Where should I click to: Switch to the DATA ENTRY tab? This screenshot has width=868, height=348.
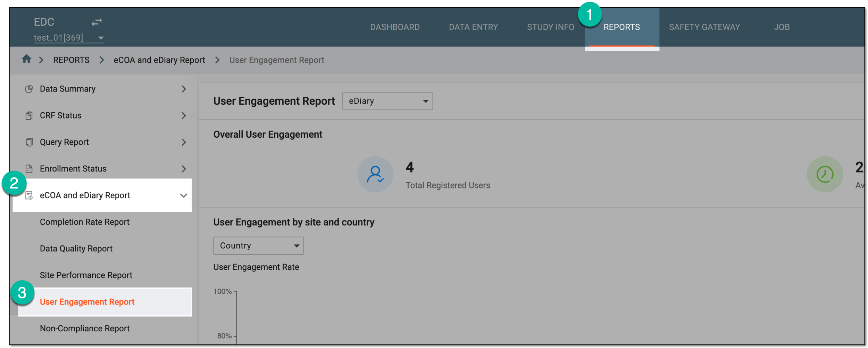coord(473,27)
